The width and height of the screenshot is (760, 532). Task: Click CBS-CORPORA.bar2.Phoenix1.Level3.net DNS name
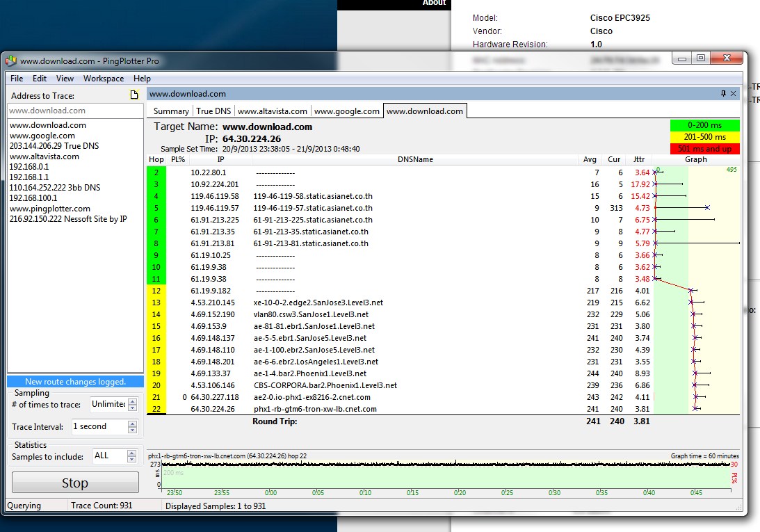[x=325, y=385]
